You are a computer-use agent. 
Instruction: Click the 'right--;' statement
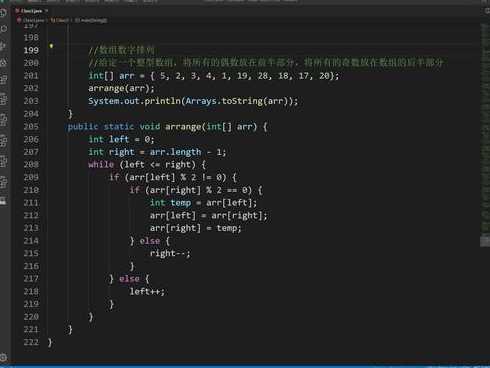click(x=170, y=254)
